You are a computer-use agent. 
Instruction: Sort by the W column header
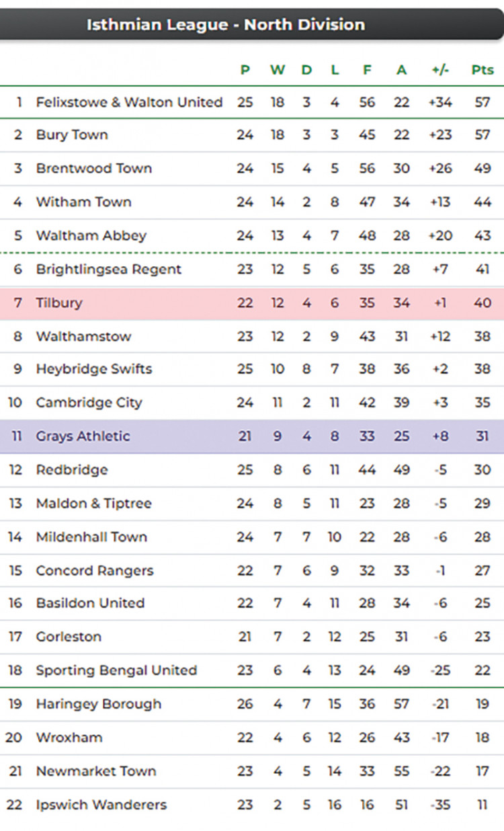pyautogui.click(x=278, y=69)
